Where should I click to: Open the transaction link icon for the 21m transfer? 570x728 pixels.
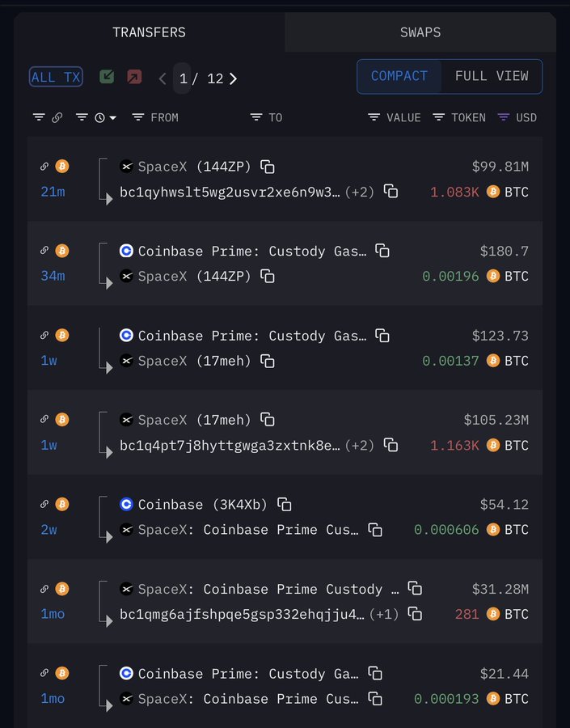(44, 167)
